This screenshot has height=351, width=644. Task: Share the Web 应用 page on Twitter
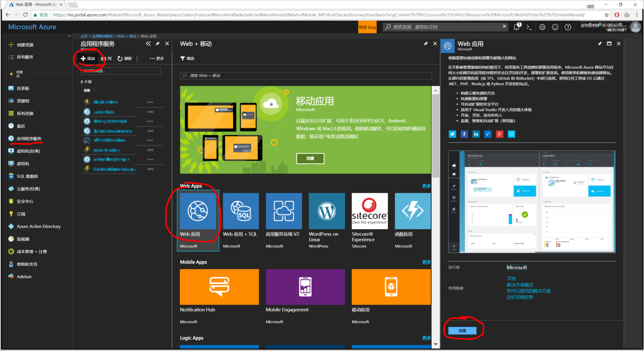coord(452,134)
